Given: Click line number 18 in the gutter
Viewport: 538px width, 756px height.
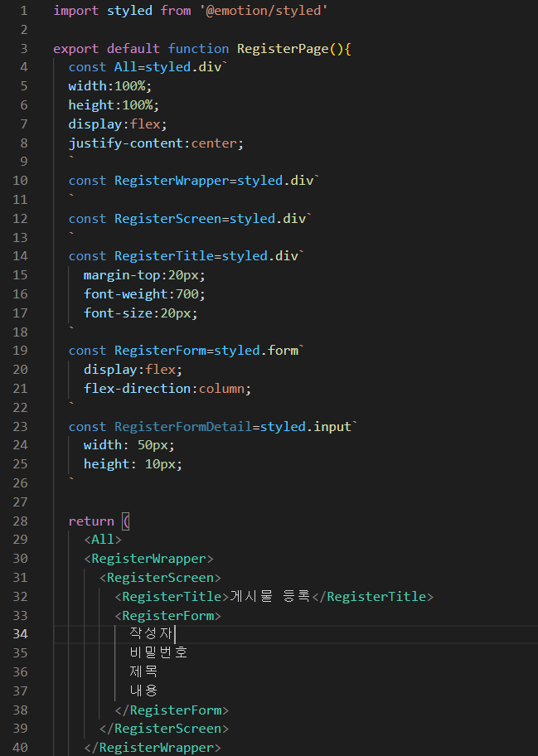Looking at the screenshot, I should [20, 332].
